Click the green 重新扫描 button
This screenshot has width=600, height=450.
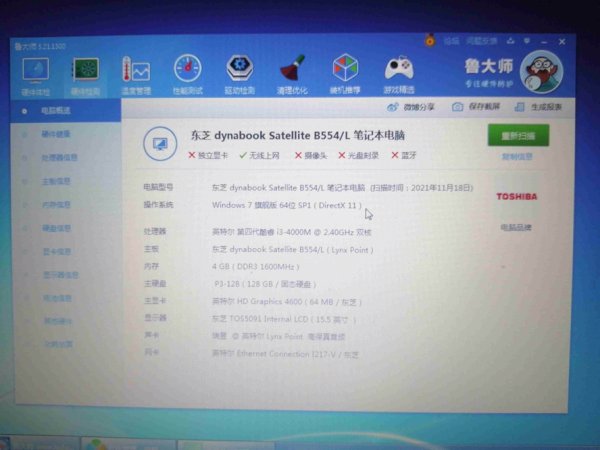click(x=518, y=135)
